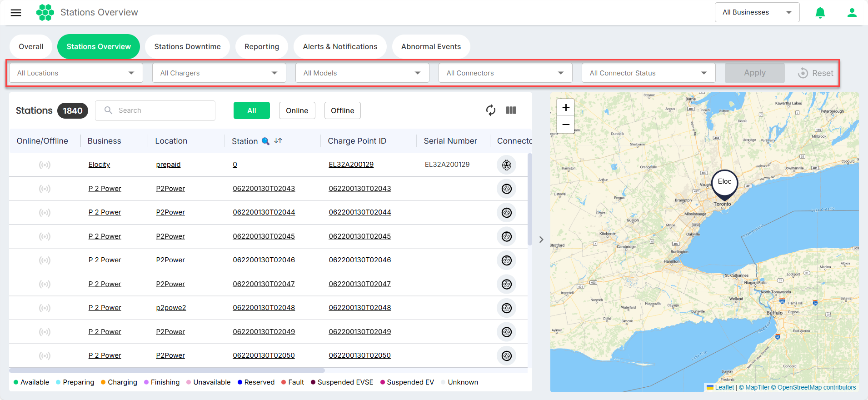This screenshot has width=868, height=400.
Task: Open the Reporting tab
Action: point(262,46)
